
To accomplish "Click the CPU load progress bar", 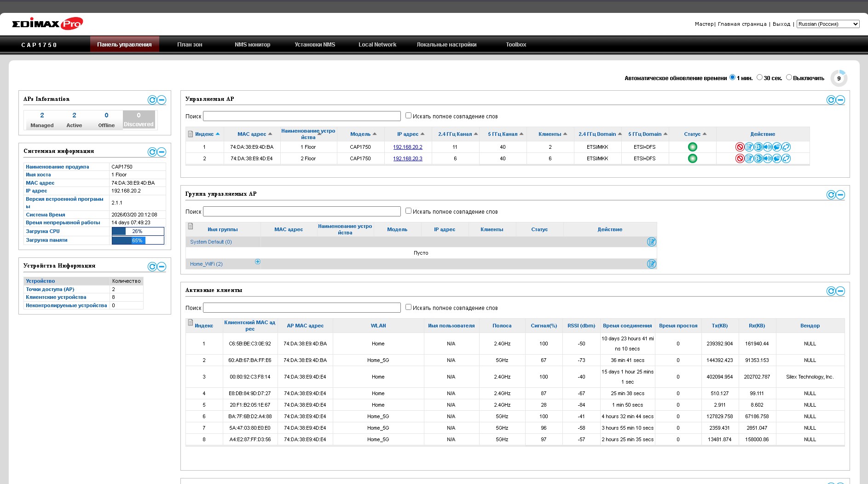I will coord(138,231).
